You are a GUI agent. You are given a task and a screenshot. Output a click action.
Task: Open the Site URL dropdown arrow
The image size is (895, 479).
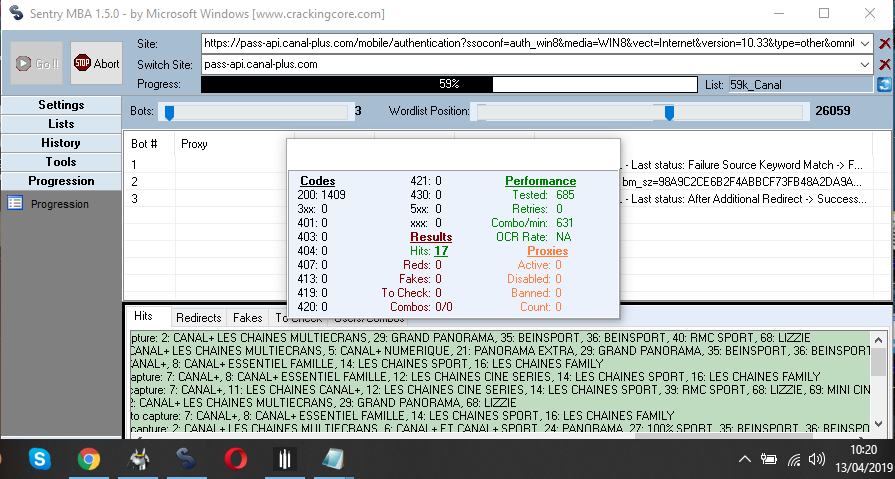pyautogui.click(x=865, y=43)
